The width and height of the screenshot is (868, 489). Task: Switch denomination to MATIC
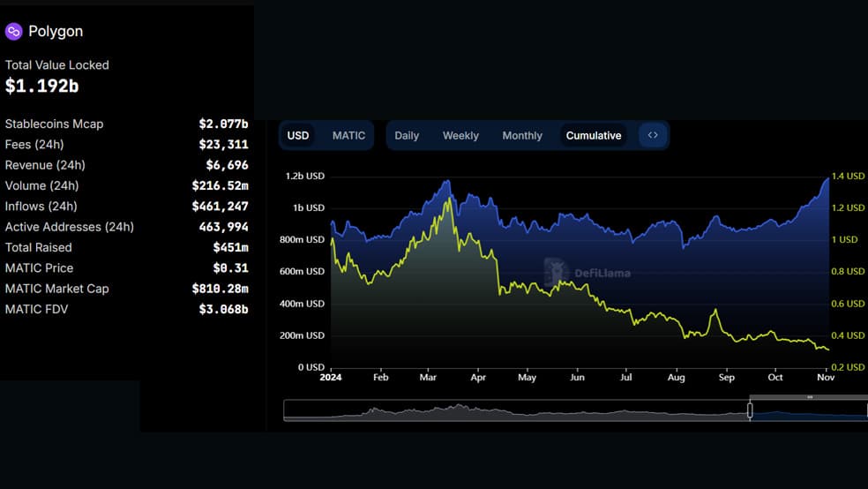point(348,136)
